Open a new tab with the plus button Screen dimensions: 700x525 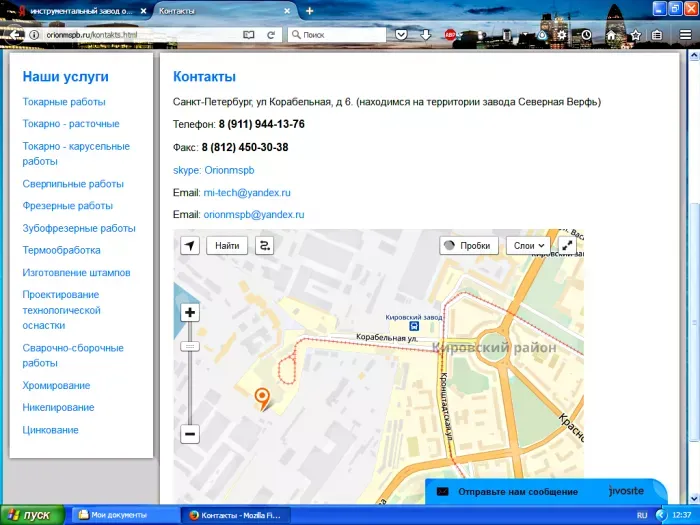point(309,11)
